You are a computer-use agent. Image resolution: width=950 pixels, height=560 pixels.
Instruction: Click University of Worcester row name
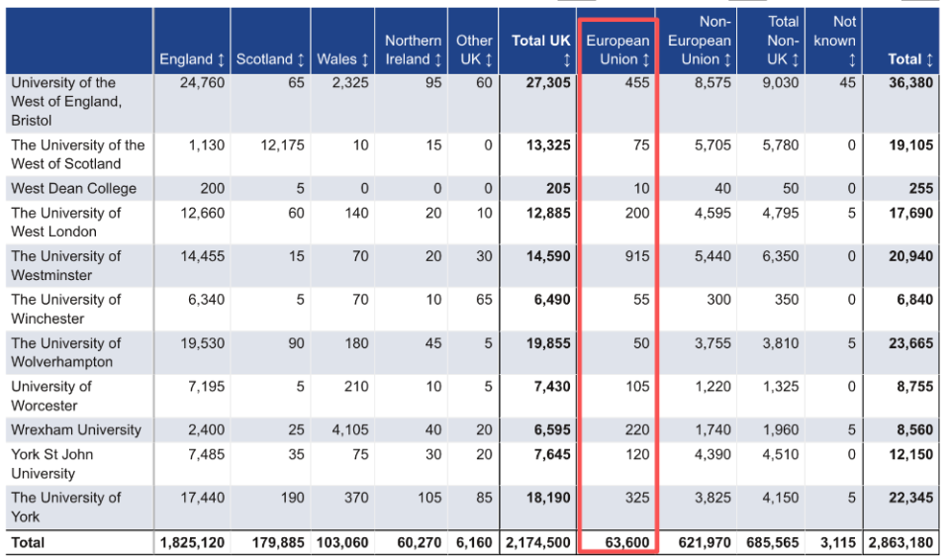(50, 396)
